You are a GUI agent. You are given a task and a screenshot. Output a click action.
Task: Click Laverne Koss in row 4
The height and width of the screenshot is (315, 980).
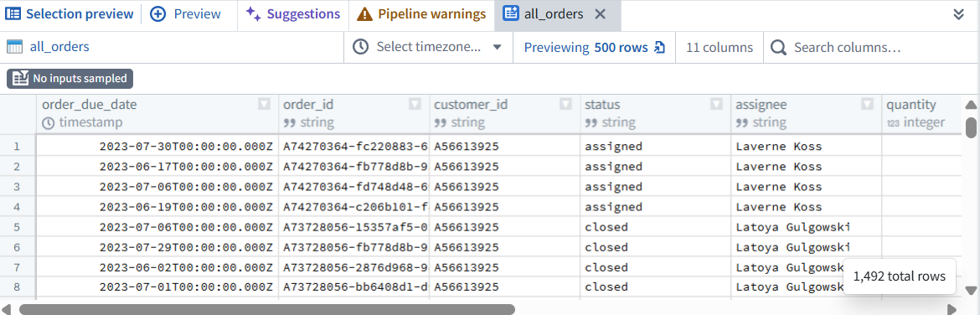pos(806,207)
